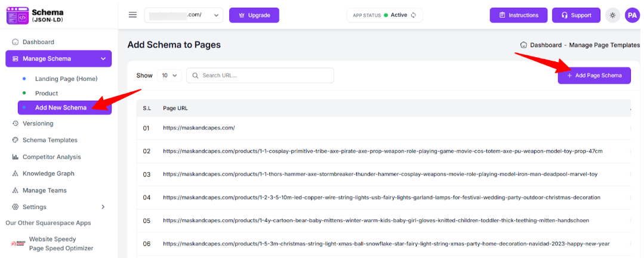Image resolution: width=644 pixels, height=258 pixels.
Task: Open Schema Templates section
Action: [x=50, y=140]
